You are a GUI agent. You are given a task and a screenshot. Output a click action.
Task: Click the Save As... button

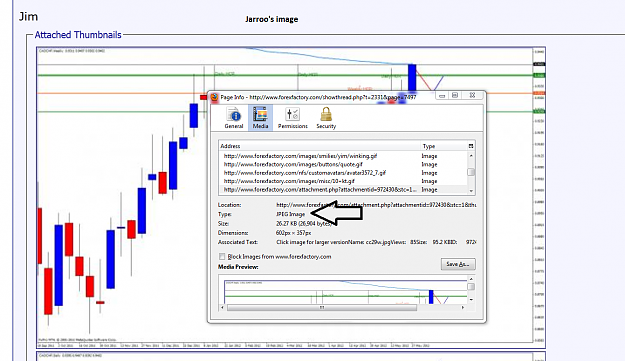(x=458, y=264)
